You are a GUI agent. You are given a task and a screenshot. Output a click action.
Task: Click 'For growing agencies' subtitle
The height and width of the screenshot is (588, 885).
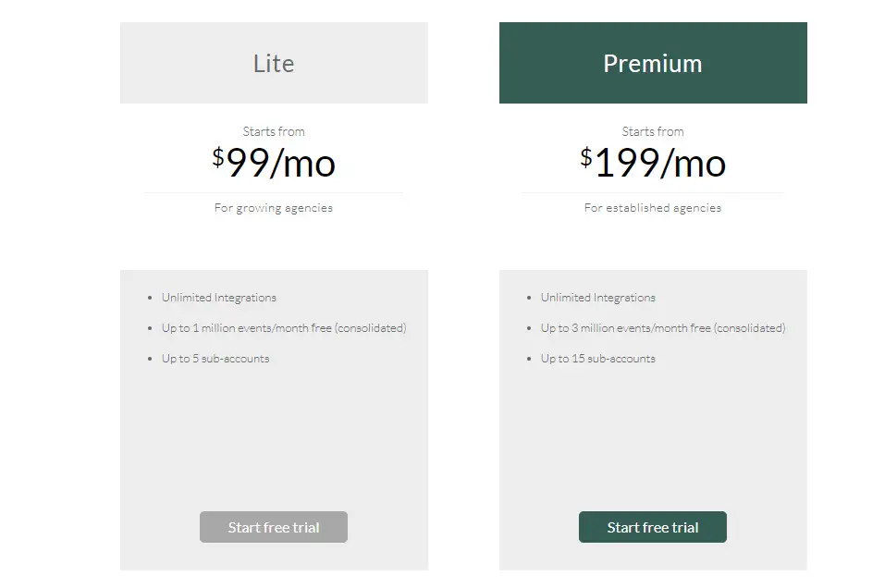[274, 208]
